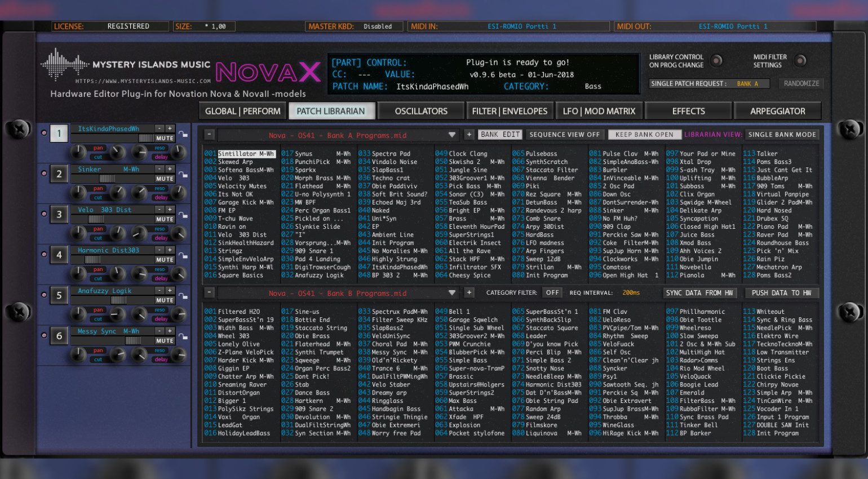Select patch 080 Init Program in Bank A
The width and height of the screenshot is (868, 479).
click(546, 276)
